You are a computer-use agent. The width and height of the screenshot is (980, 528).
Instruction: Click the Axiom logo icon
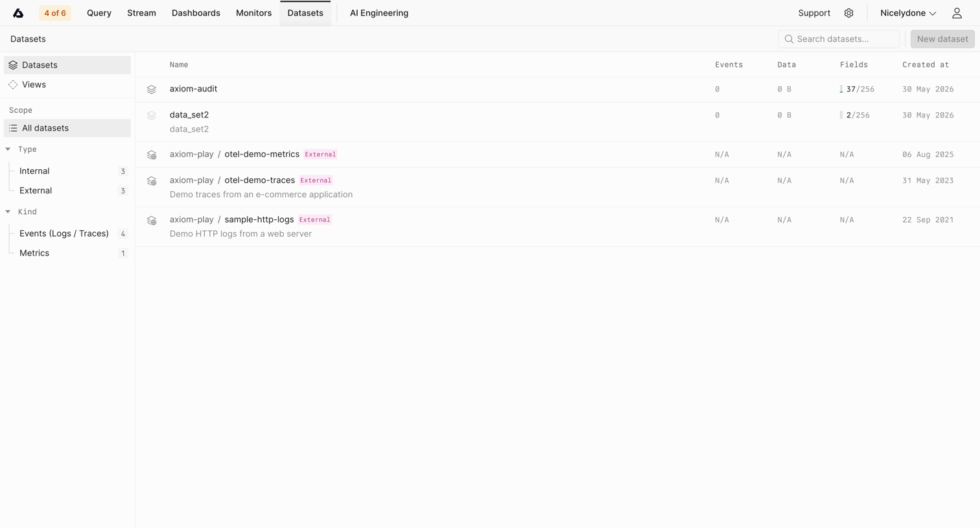[x=18, y=13]
